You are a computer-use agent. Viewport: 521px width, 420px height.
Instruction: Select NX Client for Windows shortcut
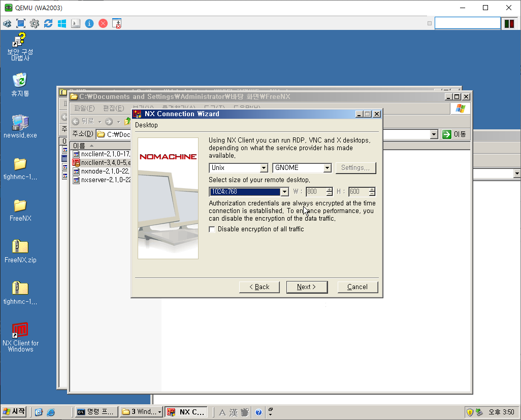[x=20, y=337]
